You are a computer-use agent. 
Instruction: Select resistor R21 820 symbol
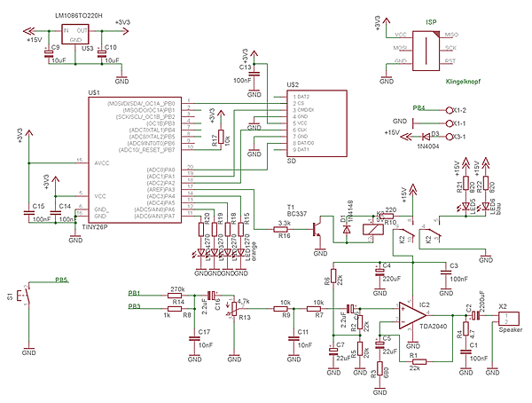(x=465, y=184)
